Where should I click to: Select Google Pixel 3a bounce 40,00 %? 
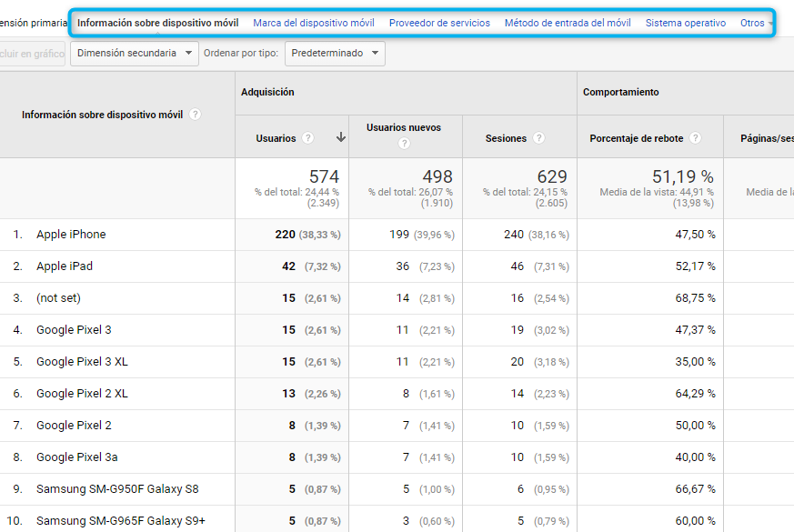point(695,457)
